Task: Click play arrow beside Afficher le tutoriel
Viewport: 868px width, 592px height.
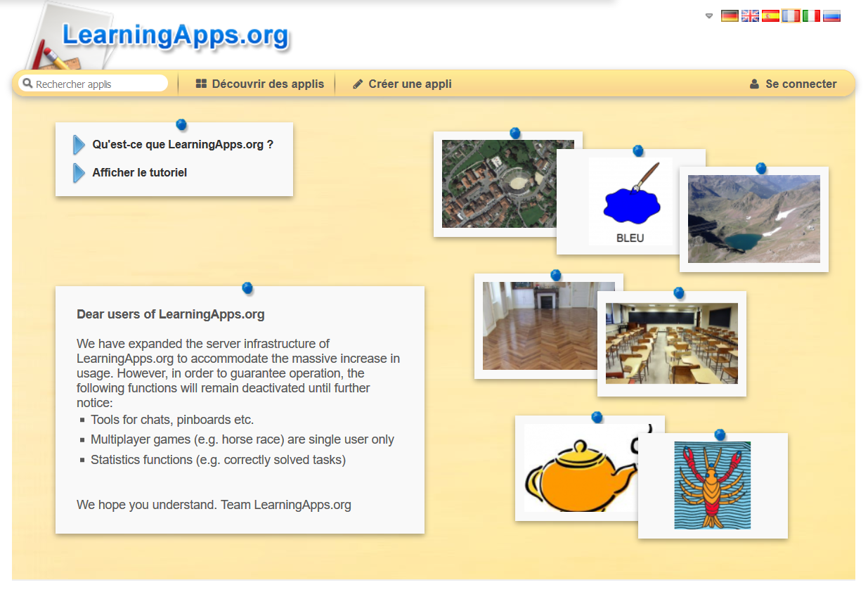Action: pos(79,173)
